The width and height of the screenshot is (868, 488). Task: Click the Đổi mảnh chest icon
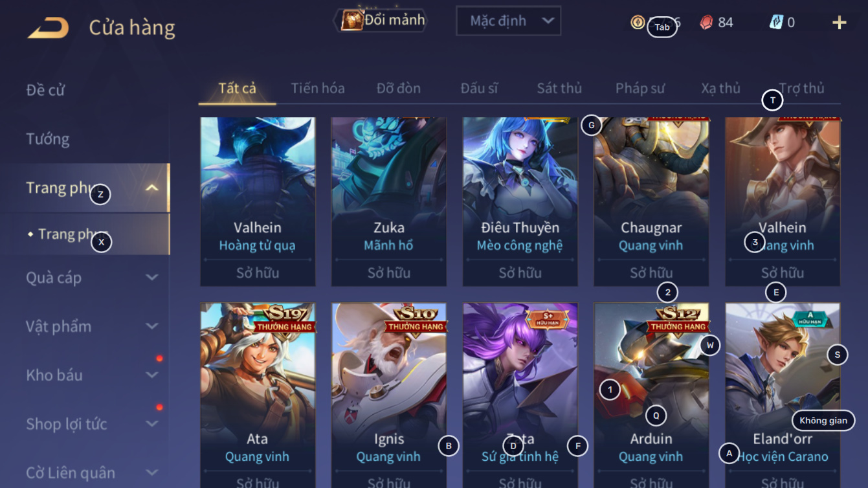[x=351, y=20]
